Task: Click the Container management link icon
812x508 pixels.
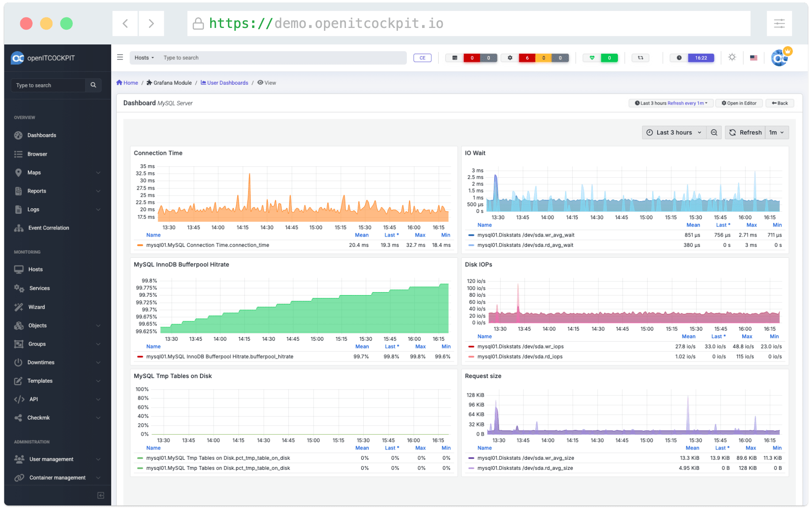Action: coord(19,478)
